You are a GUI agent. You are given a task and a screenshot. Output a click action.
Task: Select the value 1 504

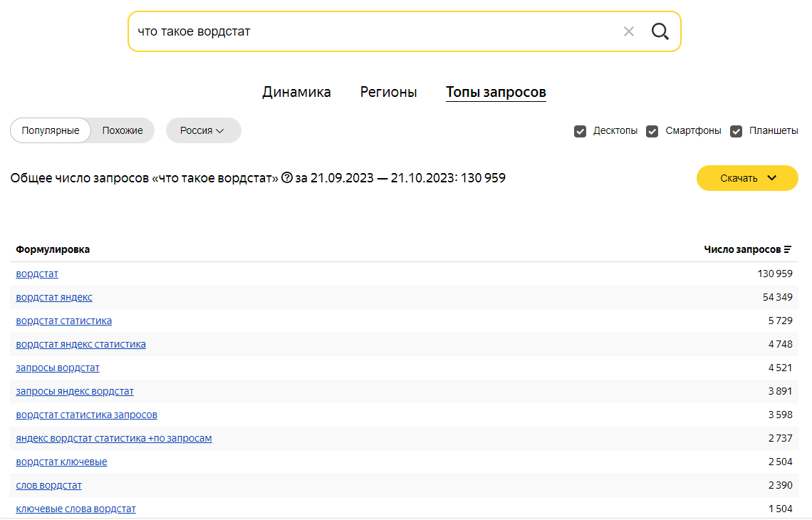[781, 509]
